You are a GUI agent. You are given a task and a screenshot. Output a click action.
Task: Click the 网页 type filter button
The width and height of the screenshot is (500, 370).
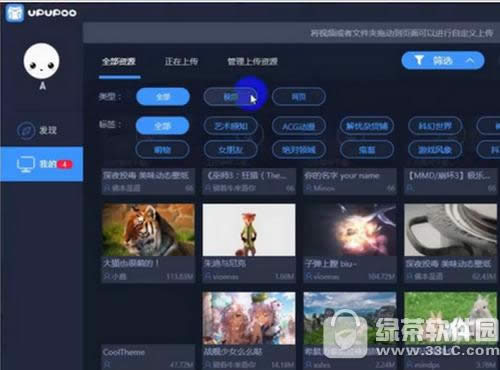point(299,97)
